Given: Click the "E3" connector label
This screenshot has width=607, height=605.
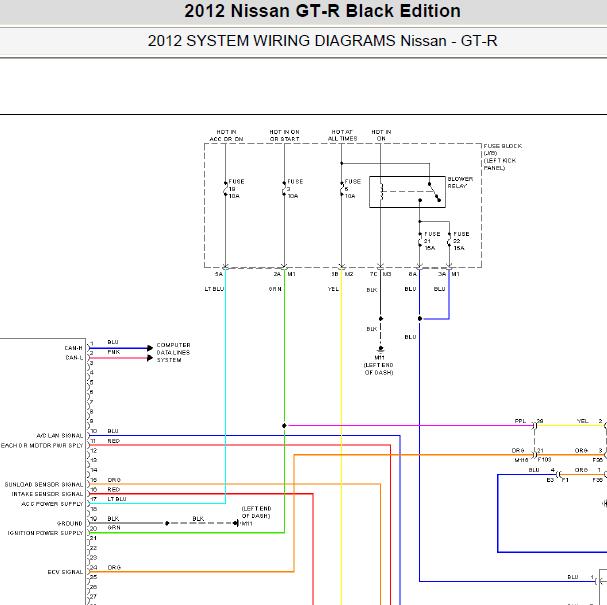Looking at the screenshot, I should tap(550, 480).
